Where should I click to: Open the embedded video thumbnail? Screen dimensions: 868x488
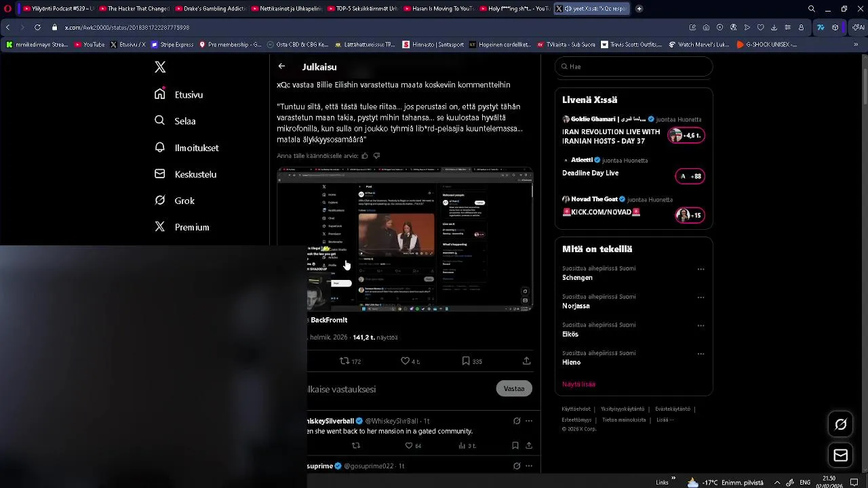tap(405, 240)
